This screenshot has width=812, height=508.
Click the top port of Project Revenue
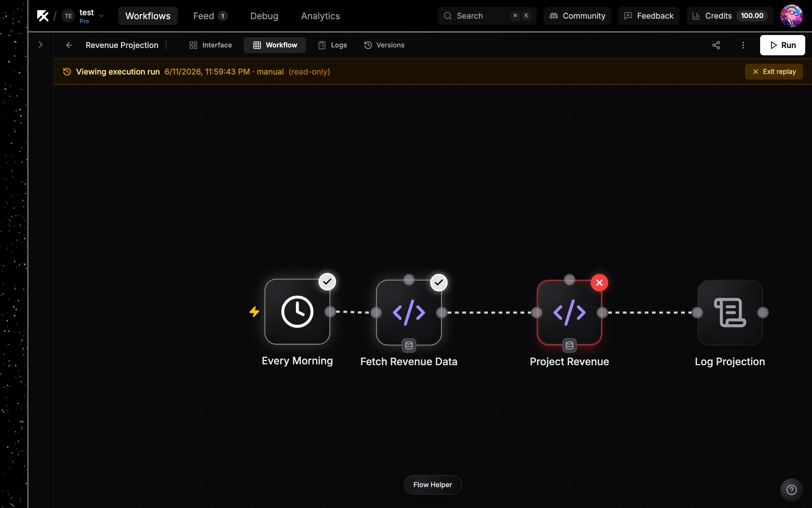point(570,279)
